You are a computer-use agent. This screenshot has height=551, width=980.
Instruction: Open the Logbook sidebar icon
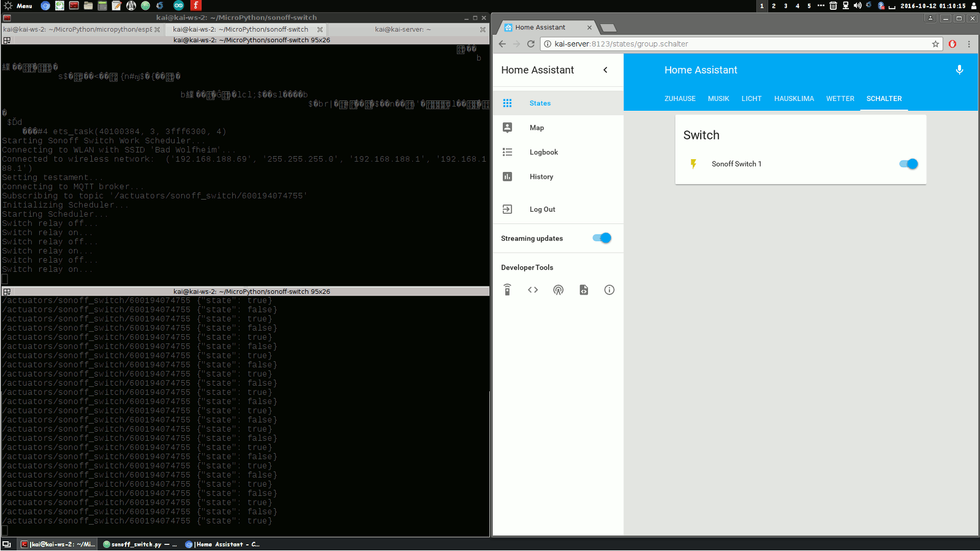click(x=507, y=152)
